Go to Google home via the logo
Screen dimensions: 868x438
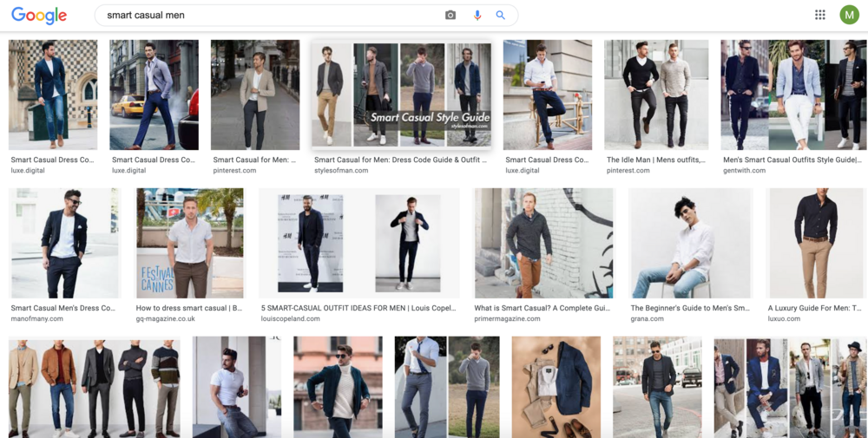point(39,16)
